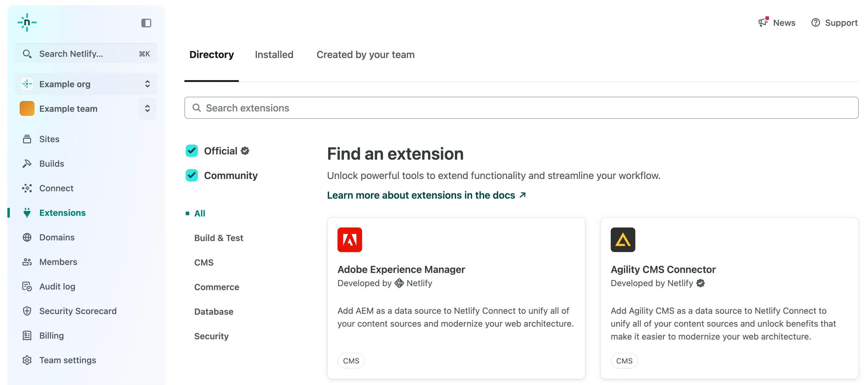The width and height of the screenshot is (868, 385).
Task: Uncheck the Official extensions filter
Action: point(191,151)
